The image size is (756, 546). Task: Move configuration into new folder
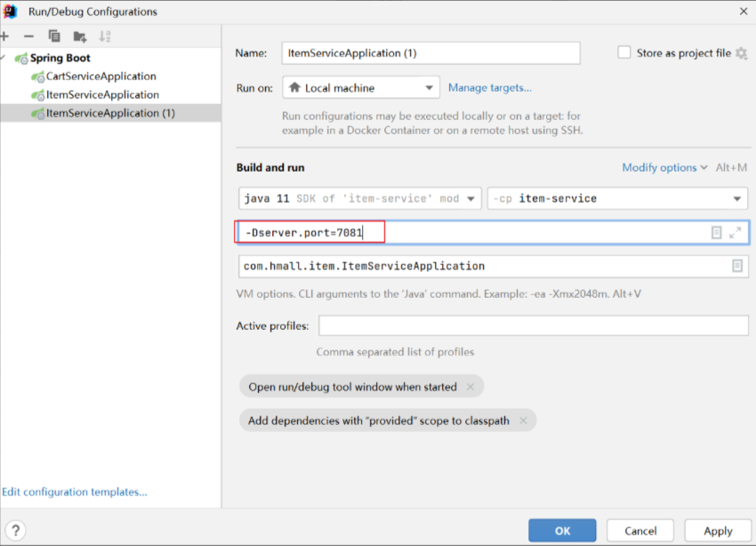79,36
